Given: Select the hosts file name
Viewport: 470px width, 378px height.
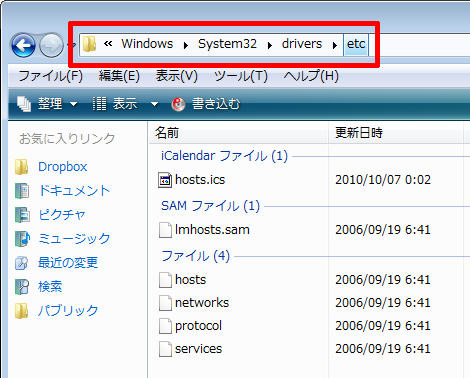Looking at the screenshot, I should tap(191, 280).
